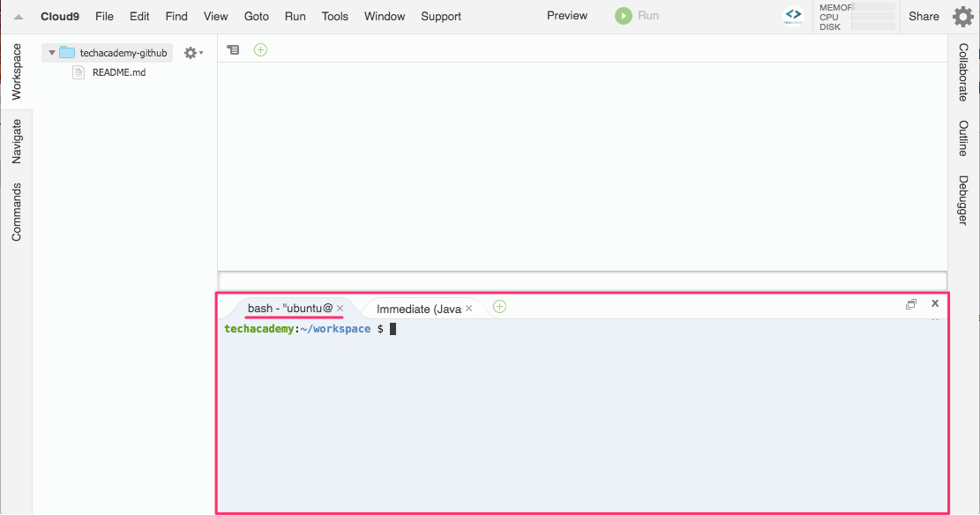The width and height of the screenshot is (980, 515).
Task: Toggle the Collaborate side panel
Action: [x=963, y=72]
